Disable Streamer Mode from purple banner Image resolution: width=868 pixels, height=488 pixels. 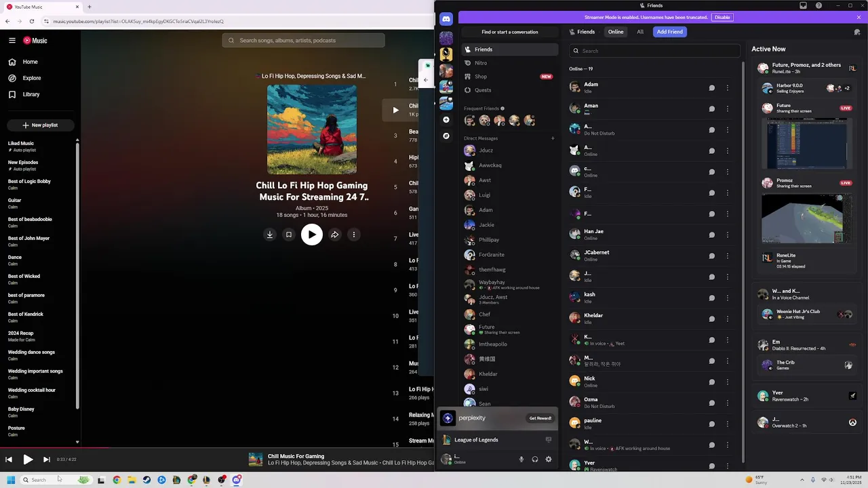click(722, 18)
